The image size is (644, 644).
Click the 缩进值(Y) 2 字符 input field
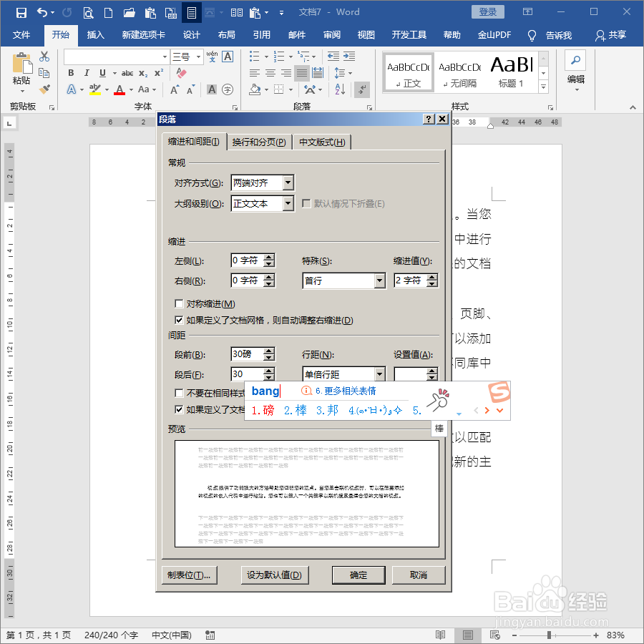click(410, 280)
